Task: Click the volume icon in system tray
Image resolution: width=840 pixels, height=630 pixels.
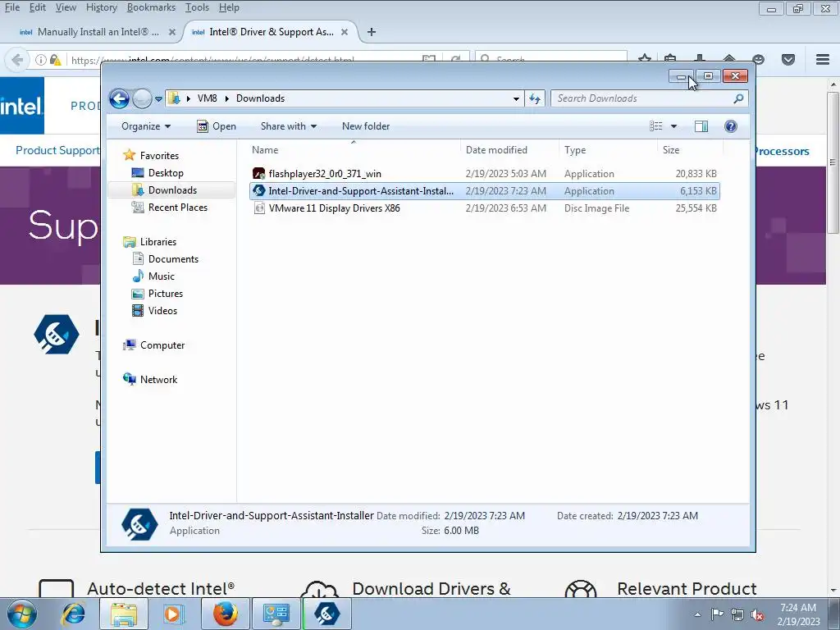Action: coord(757,615)
